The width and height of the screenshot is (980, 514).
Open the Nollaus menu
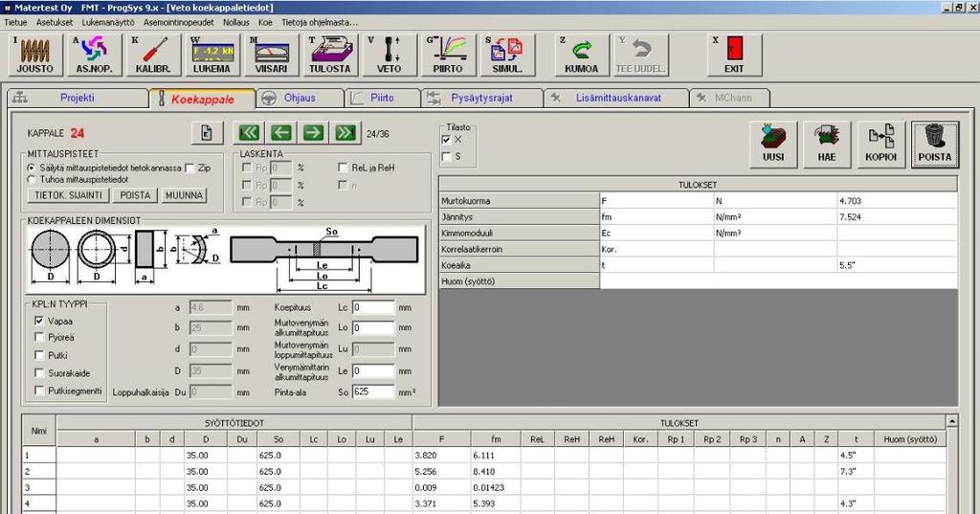pyautogui.click(x=236, y=22)
